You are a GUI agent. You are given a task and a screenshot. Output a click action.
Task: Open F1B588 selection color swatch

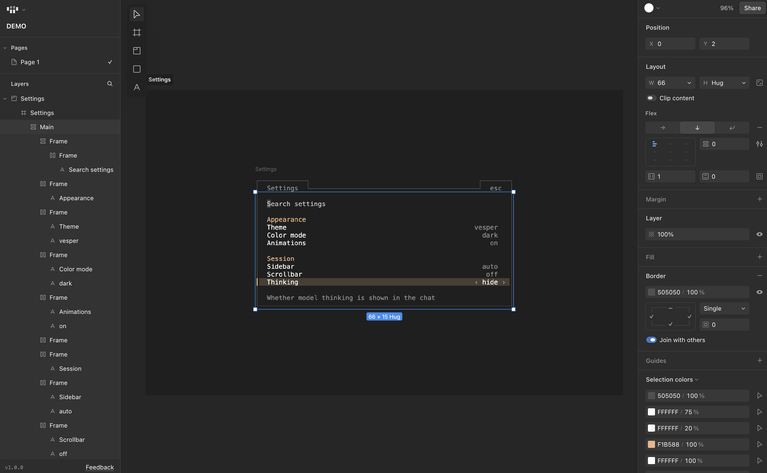pyautogui.click(x=651, y=444)
